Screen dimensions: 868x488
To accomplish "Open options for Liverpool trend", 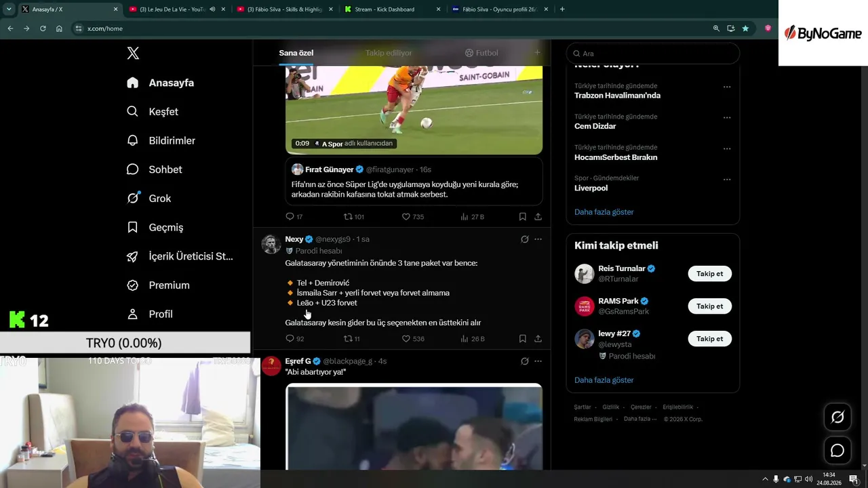I will click(x=727, y=180).
